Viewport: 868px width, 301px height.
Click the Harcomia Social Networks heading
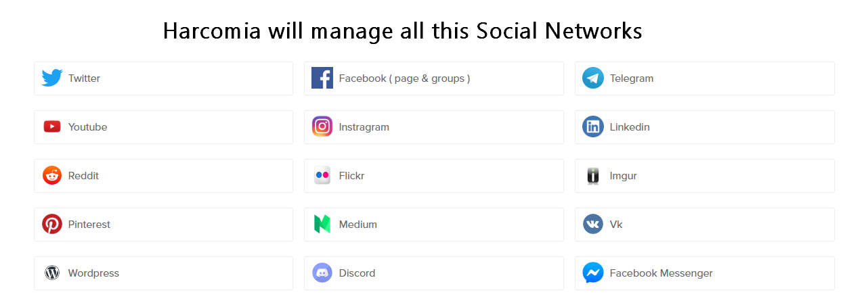click(402, 31)
